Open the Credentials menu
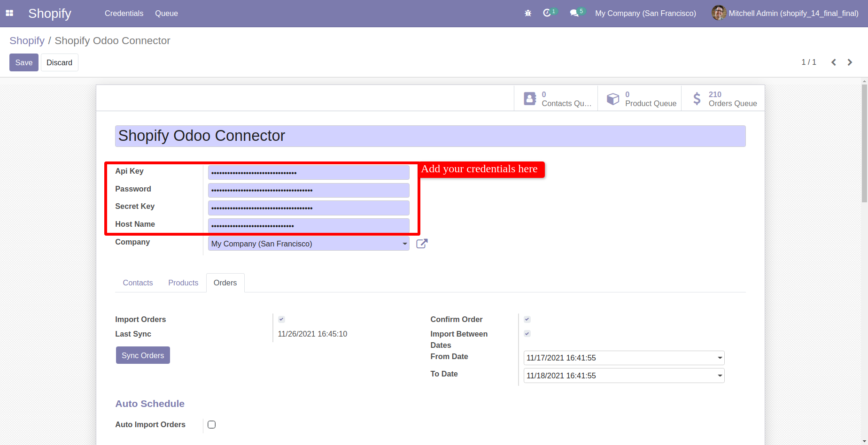The image size is (868, 445). pos(124,13)
